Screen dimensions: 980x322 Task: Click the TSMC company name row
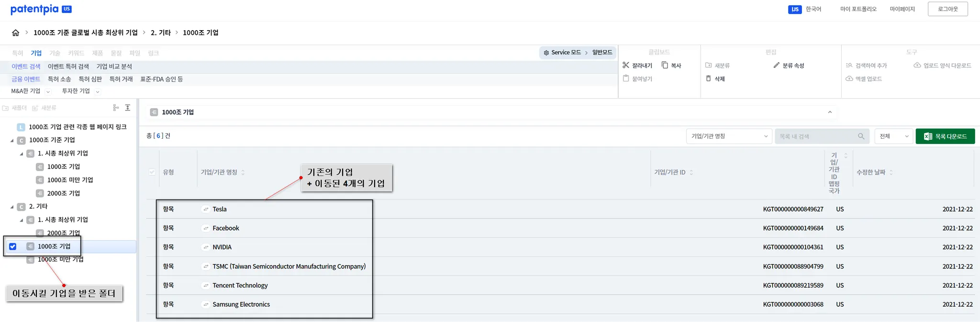289,266
